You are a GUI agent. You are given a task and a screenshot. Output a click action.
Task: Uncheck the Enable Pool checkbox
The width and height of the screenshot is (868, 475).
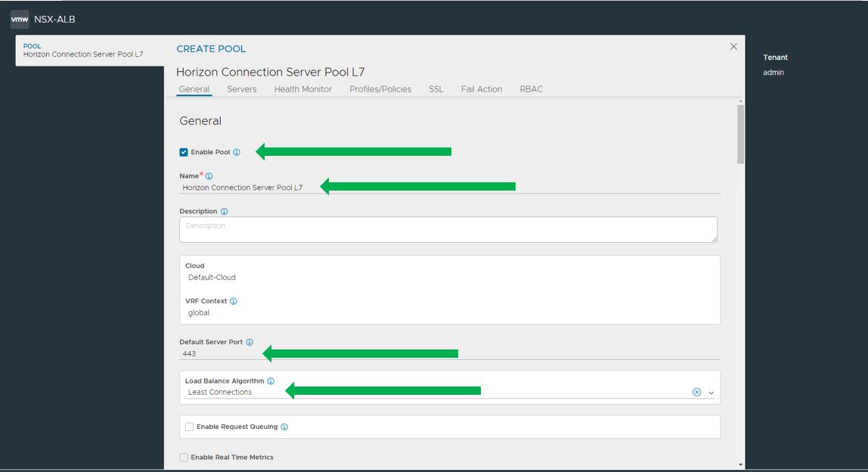click(x=184, y=152)
